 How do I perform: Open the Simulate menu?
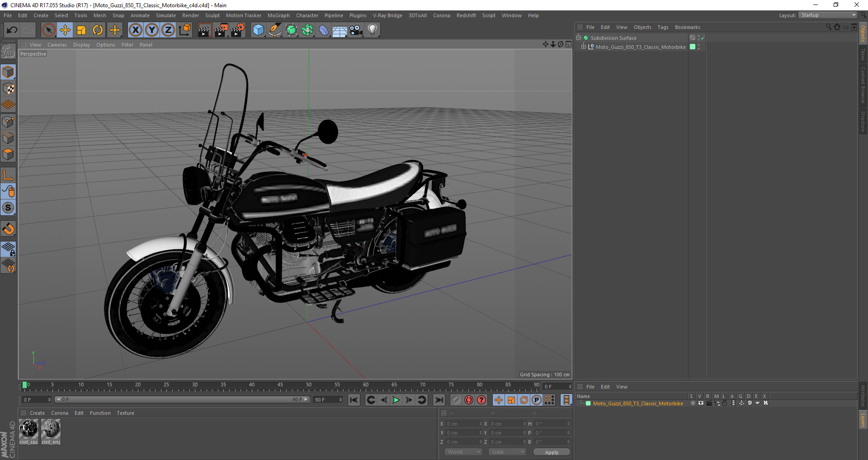pyautogui.click(x=166, y=15)
